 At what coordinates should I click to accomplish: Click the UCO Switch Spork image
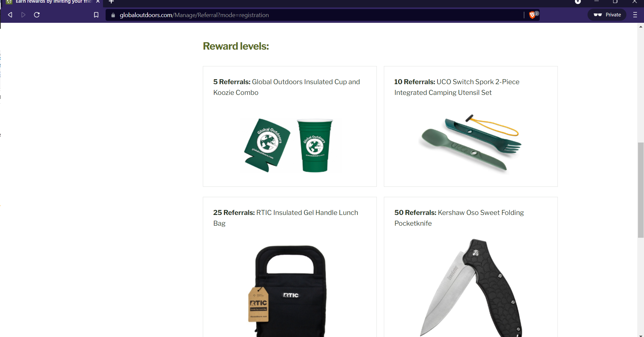point(471,144)
